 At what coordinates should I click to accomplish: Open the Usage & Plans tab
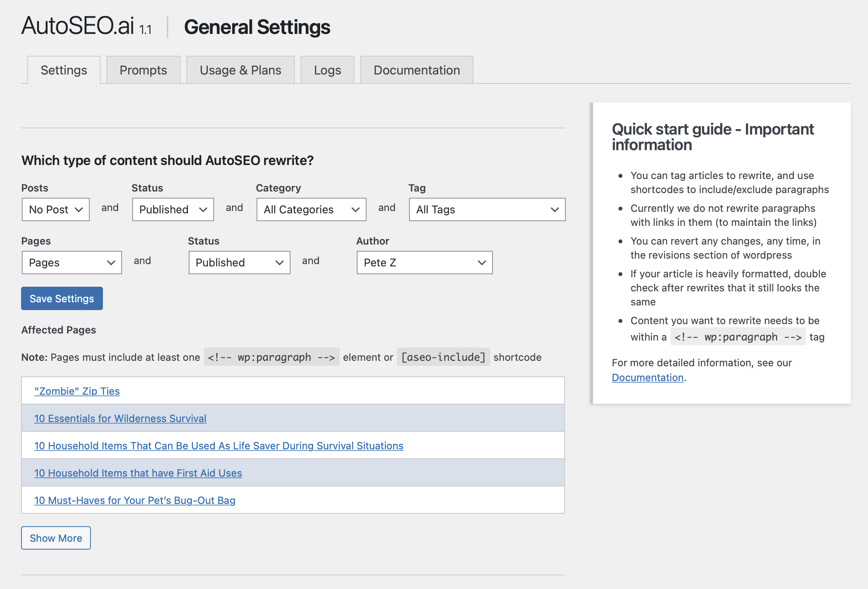(240, 70)
